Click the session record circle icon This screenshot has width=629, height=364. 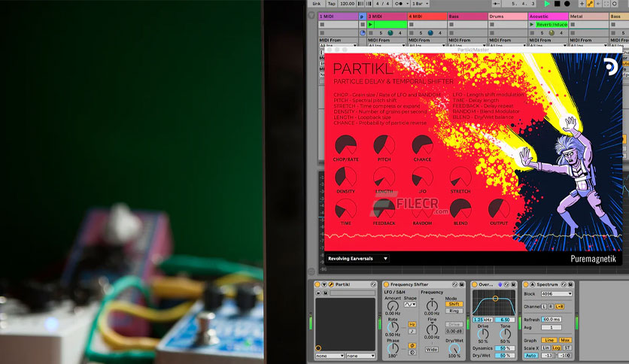coord(614,4)
